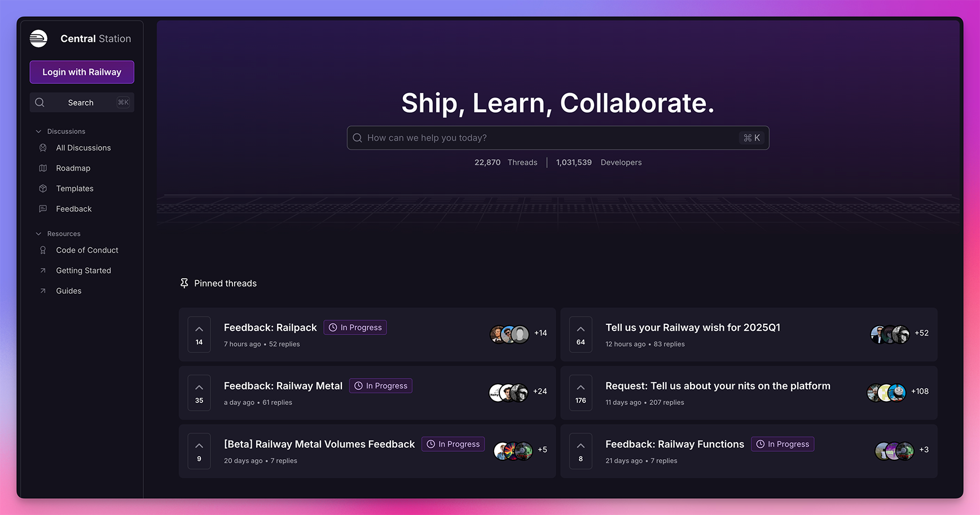
Task: Click avatars on the nits request thread
Action: click(886, 392)
